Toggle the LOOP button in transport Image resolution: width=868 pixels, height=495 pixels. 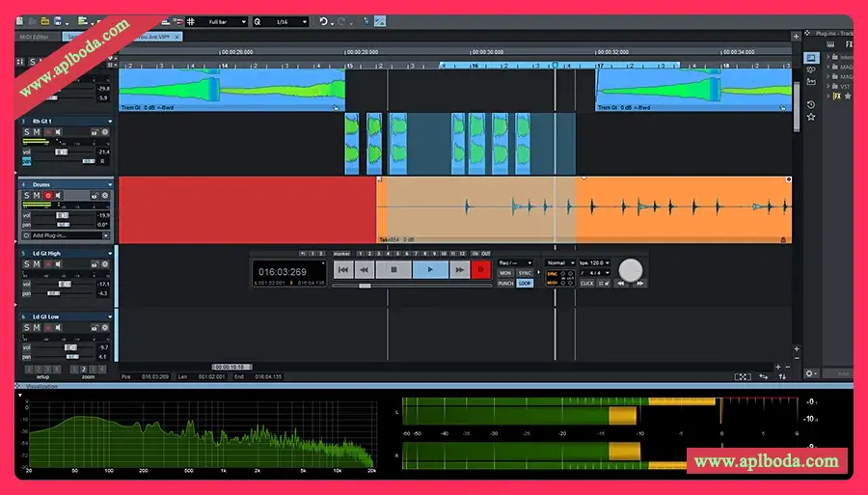click(525, 284)
